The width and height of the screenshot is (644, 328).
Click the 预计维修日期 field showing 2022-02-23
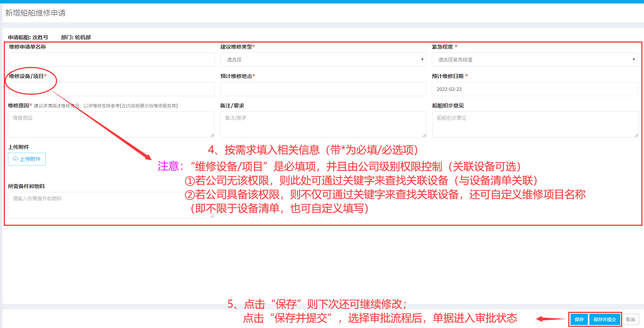[x=535, y=89]
